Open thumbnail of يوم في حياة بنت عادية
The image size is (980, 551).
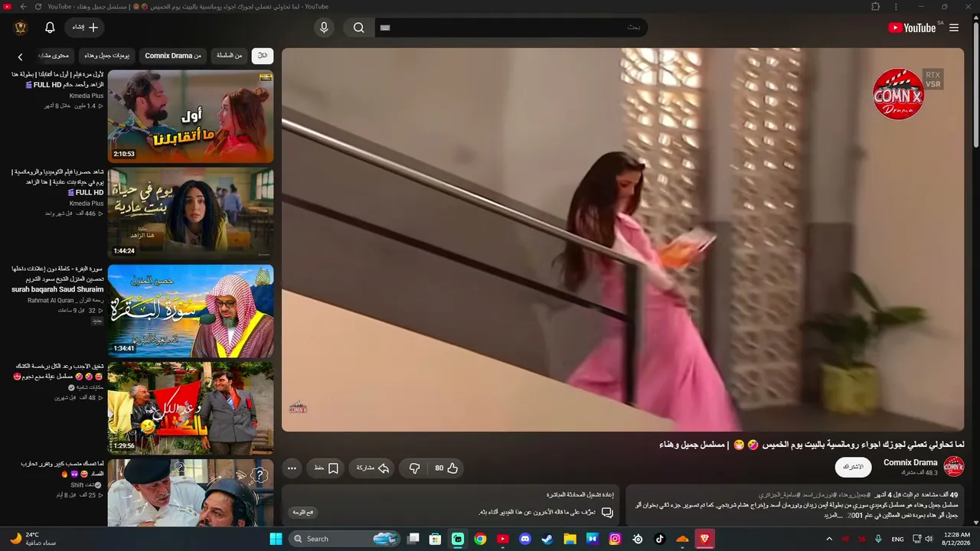pos(191,214)
